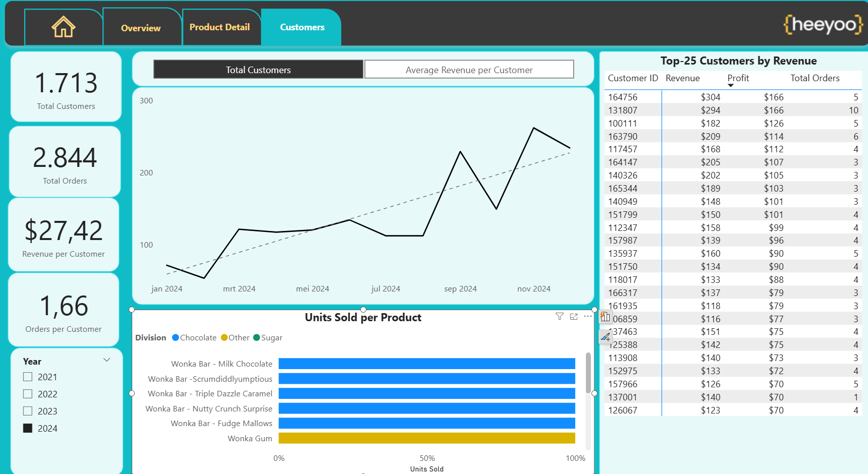Select customer ID 137001 row
The height and width of the screenshot is (474, 868).
coord(733,397)
